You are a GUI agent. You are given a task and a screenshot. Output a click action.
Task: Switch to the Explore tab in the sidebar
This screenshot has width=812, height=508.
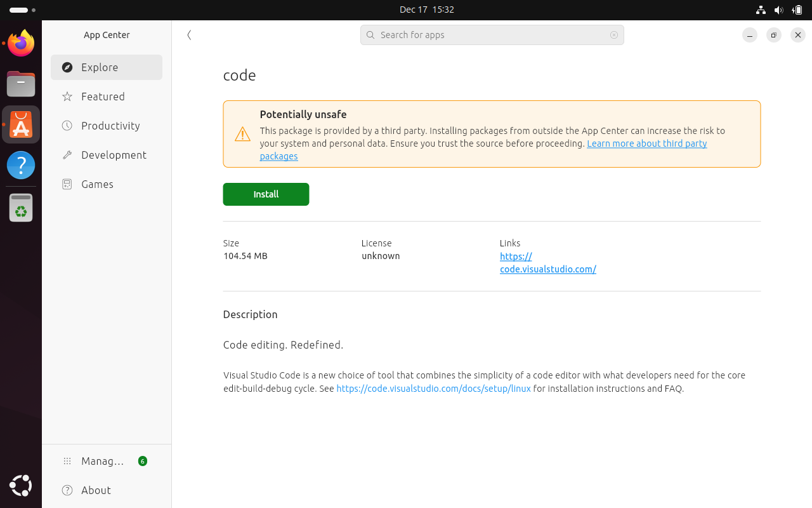tap(100, 67)
